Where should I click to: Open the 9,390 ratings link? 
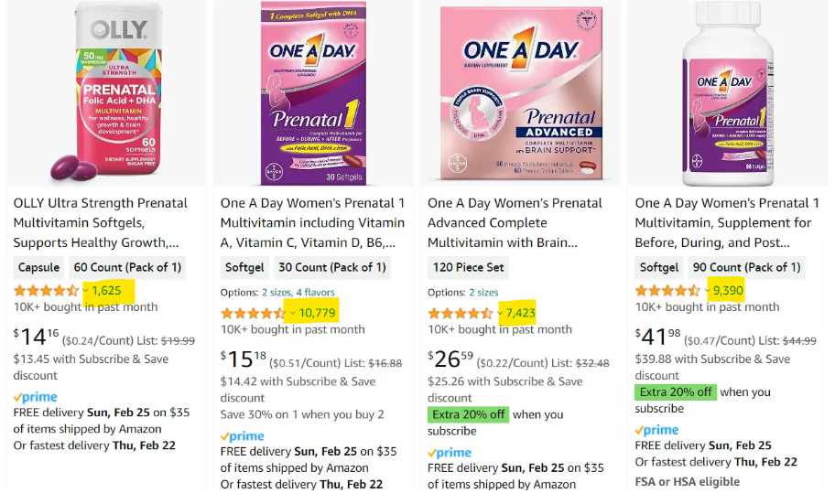727,290
